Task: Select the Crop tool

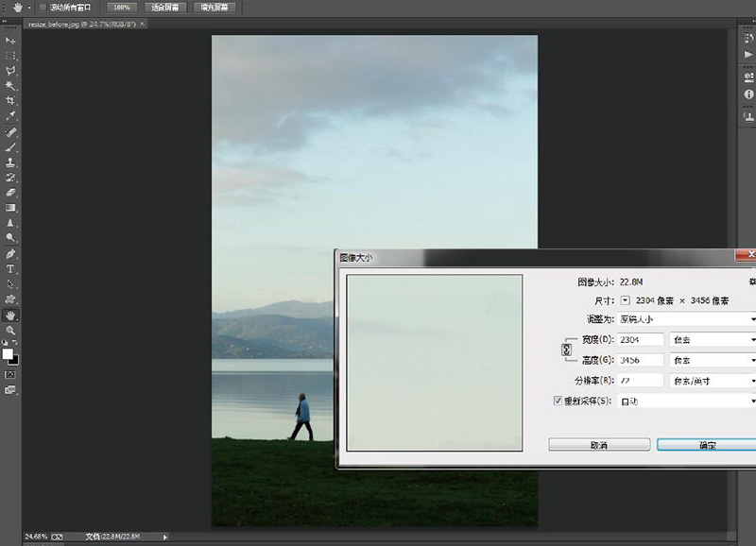Action: pyautogui.click(x=11, y=100)
